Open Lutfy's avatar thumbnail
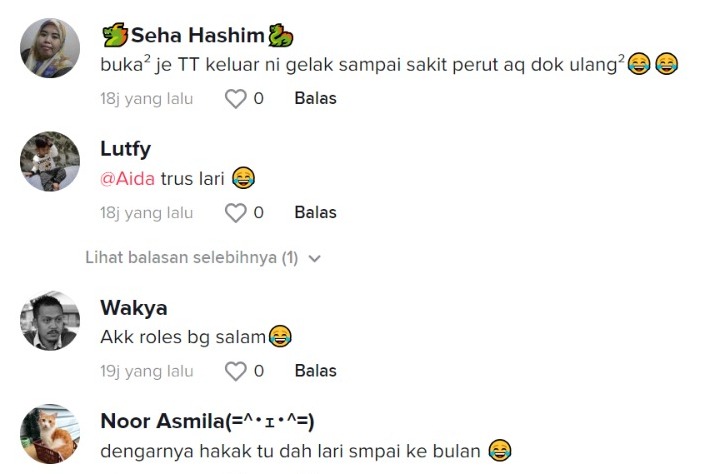 50,162
